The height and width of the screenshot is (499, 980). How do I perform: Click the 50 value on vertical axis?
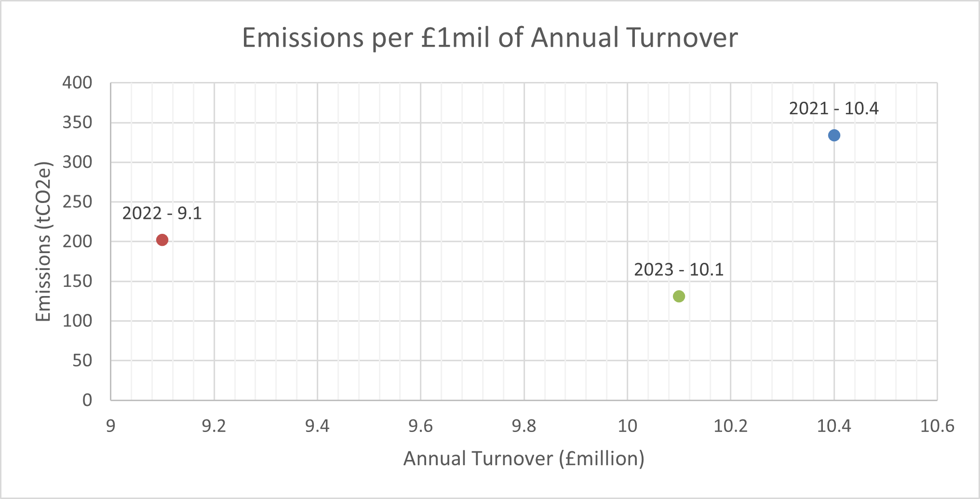82,361
